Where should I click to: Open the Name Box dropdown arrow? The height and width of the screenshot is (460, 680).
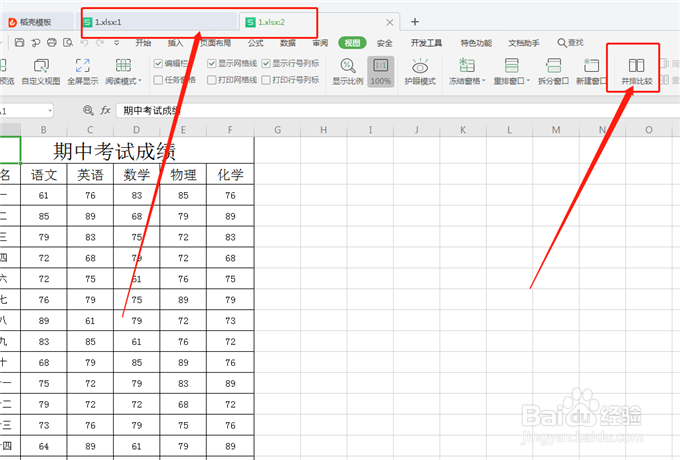pos(50,111)
